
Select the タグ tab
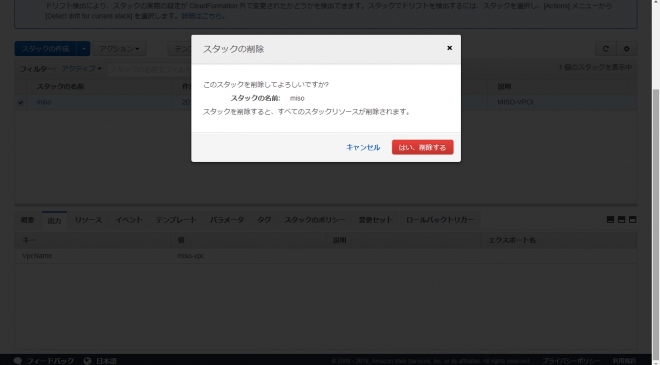pos(264,220)
